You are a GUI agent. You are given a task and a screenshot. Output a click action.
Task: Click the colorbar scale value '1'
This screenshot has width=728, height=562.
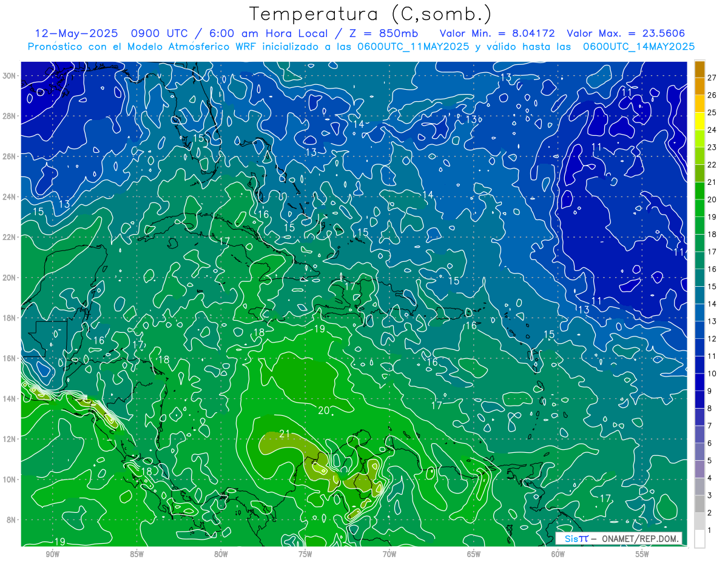pyautogui.click(x=710, y=531)
